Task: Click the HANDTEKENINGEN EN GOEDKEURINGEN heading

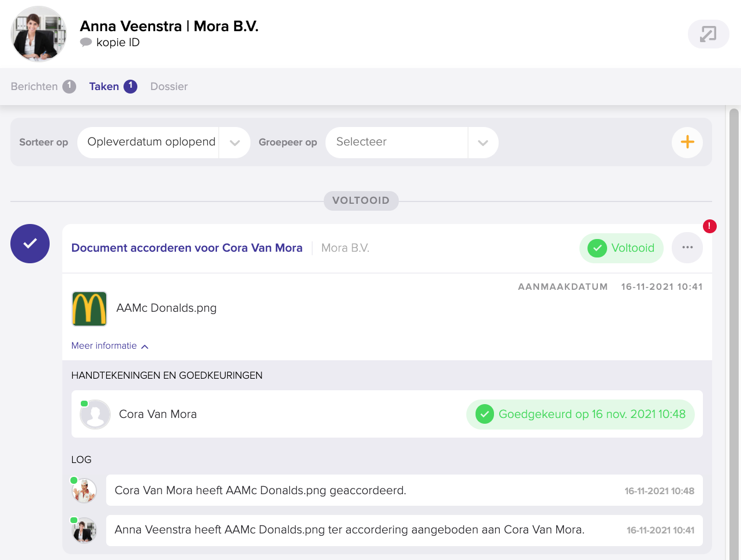Action: (x=167, y=376)
